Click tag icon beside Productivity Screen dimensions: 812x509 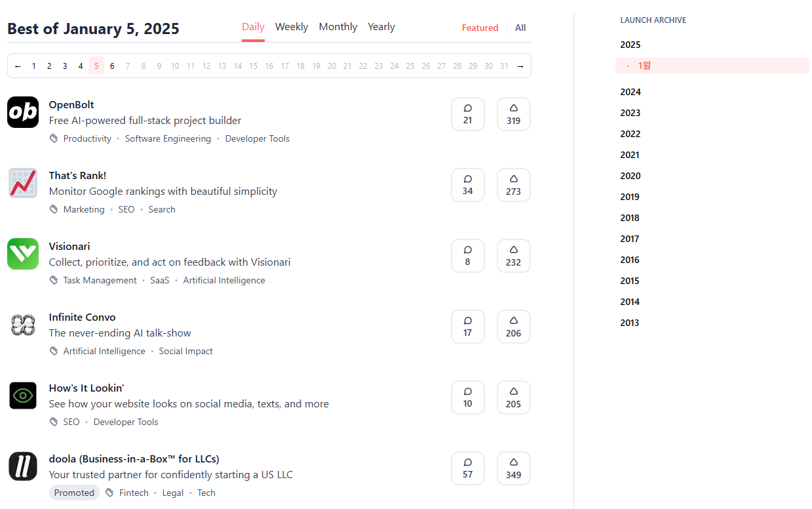click(54, 138)
